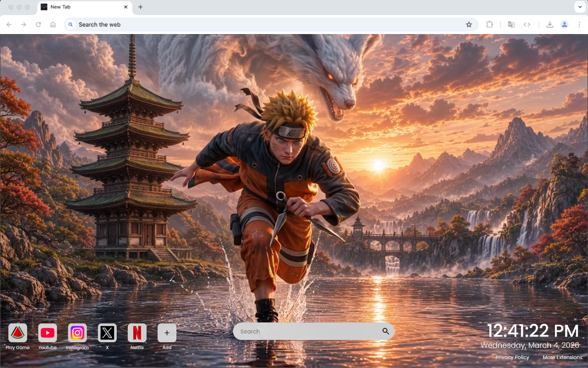
Task: Open the More Extensions link
Action: coord(562,357)
